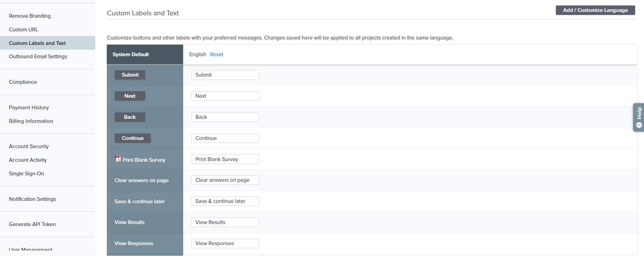Click the Submit label text field
This screenshot has width=644, height=256.
click(225, 75)
